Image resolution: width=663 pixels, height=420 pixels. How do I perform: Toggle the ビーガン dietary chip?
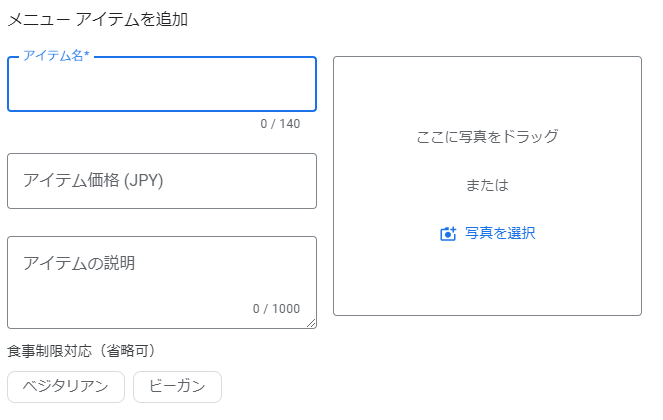point(177,387)
